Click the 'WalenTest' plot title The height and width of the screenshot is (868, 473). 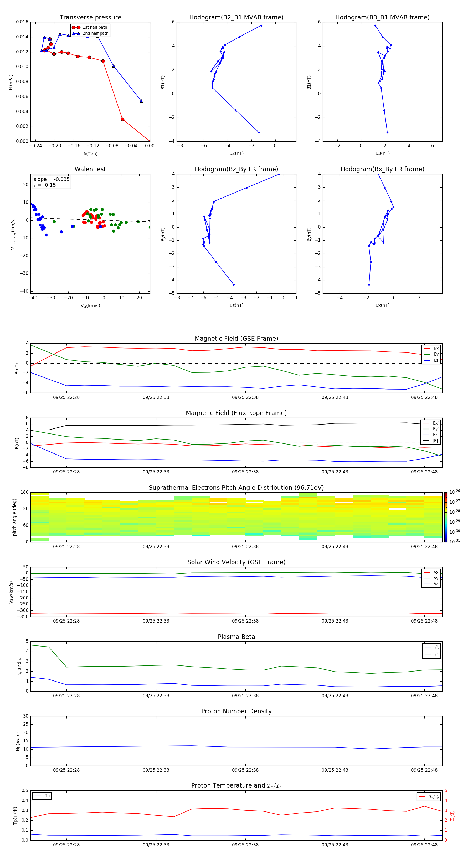point(90,169)
